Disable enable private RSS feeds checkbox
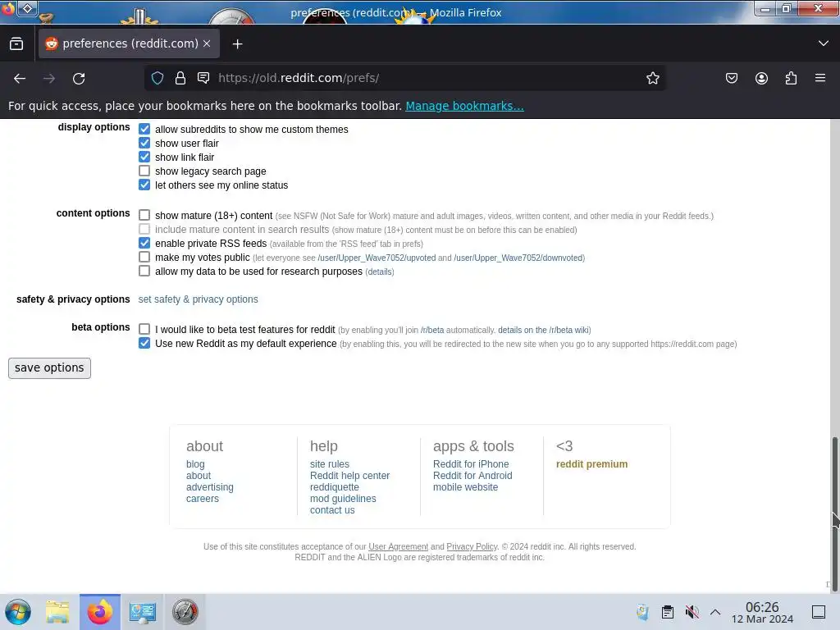Image resolution: width=840 pixels, height=630 pixels. point(144,243)
